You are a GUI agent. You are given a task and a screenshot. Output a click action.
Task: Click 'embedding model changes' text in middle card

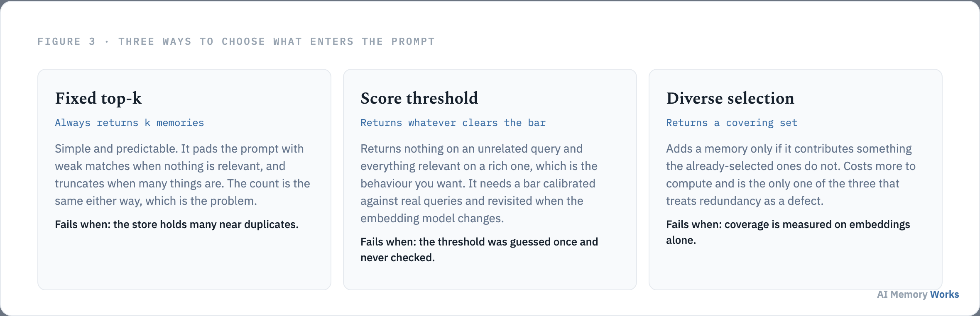(x=432, y=218)
